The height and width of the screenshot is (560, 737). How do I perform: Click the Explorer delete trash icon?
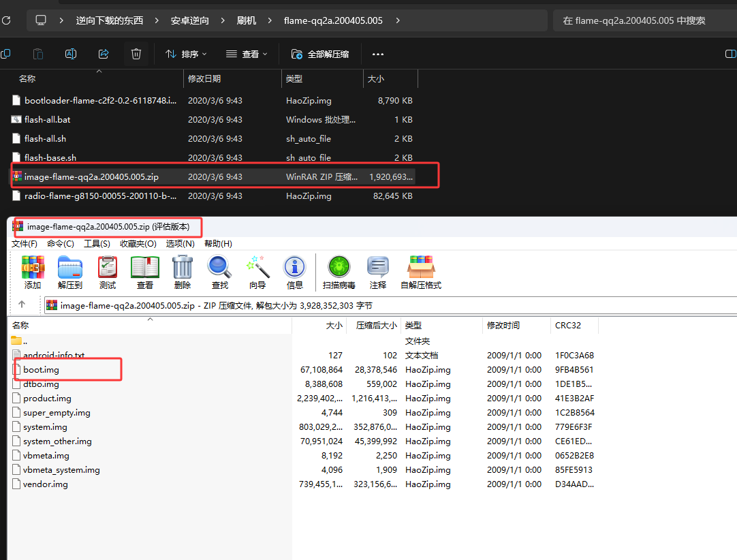coord(136,54)
